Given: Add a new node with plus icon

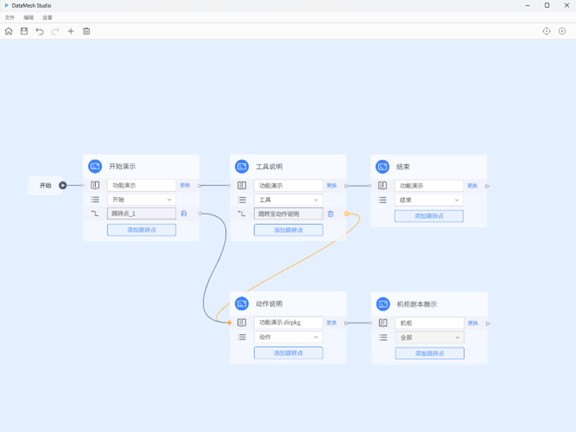Looking at the screenshot, I should (x=71, y=31).
